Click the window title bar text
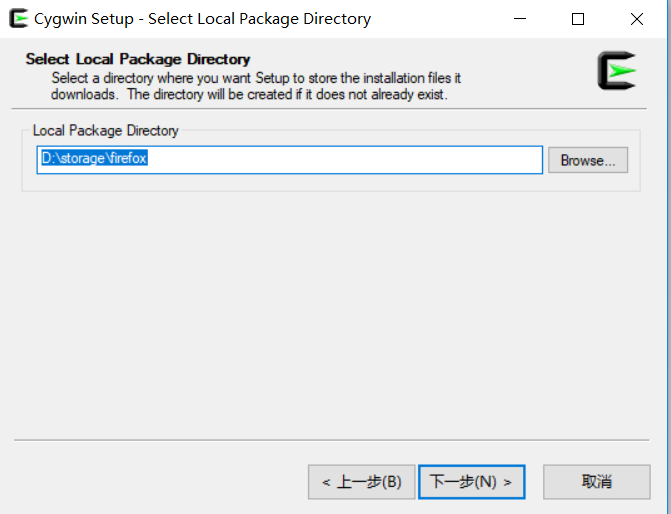The height and width of the screenshot is (514, 671). point(202,19)
